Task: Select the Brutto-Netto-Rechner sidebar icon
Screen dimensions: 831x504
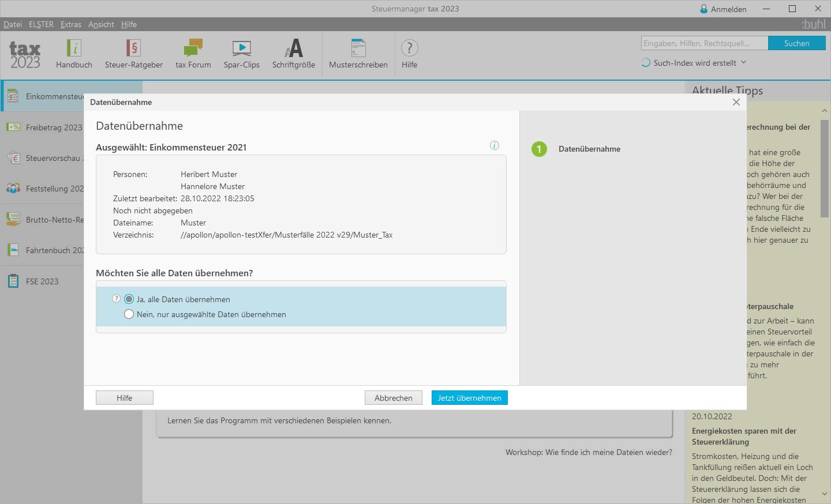Action: click(x=13, y=219)
